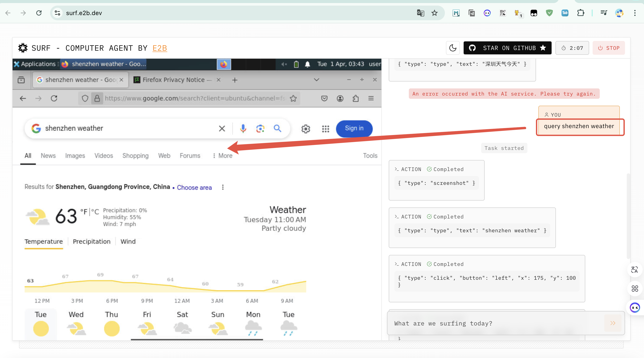The width and height of the screenshot is (644, 358).
Task: Switch to the Precipitation weather tab
Action: [92, 241]
